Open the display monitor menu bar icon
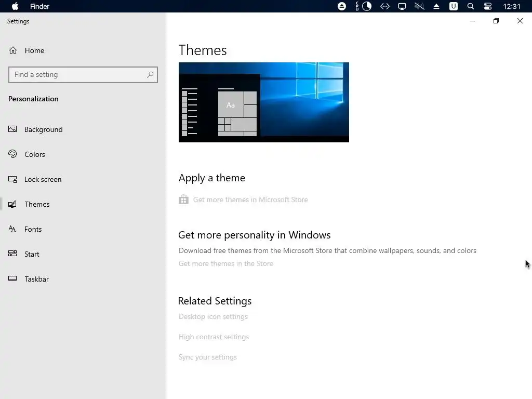This screenshot has height=399, width=532. point(402,6)
